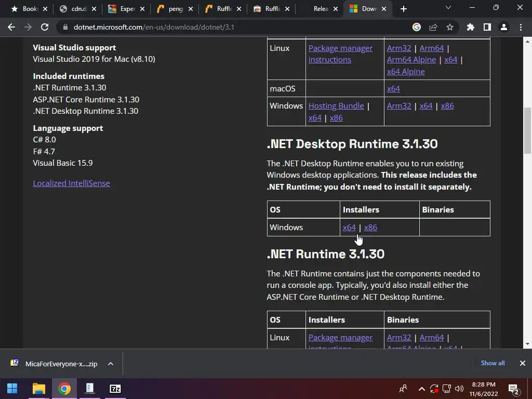Click the forward navigation arrow

[28, 27]
